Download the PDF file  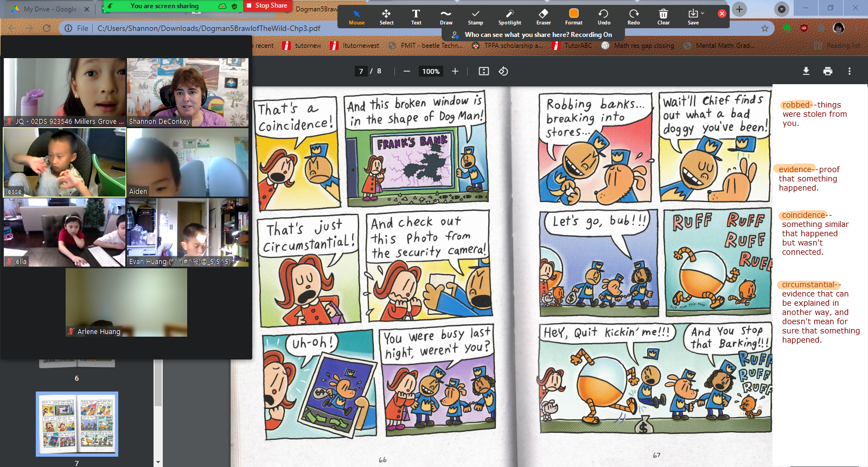click(x=806, y=71)
